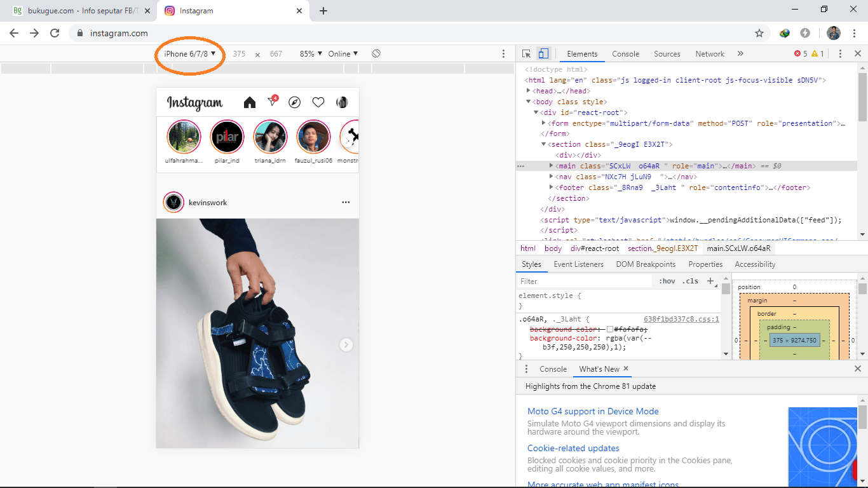
Task: Open Instagram direct messages icon
Action: 273,102
